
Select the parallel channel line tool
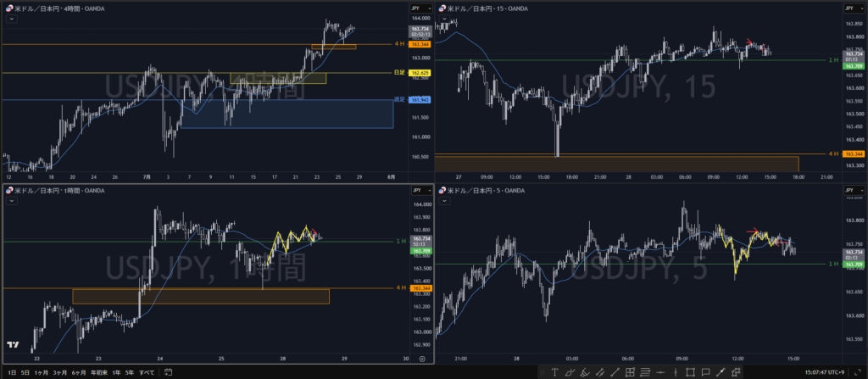601,372
